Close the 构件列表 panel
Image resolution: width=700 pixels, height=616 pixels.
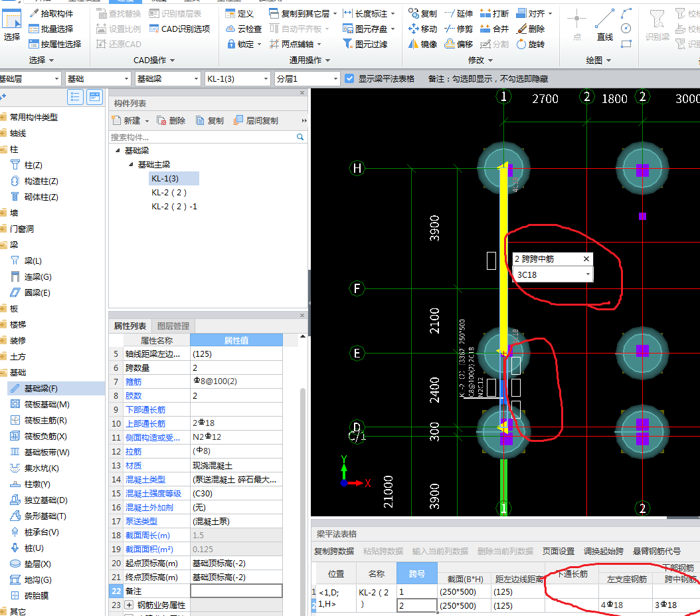302,93
